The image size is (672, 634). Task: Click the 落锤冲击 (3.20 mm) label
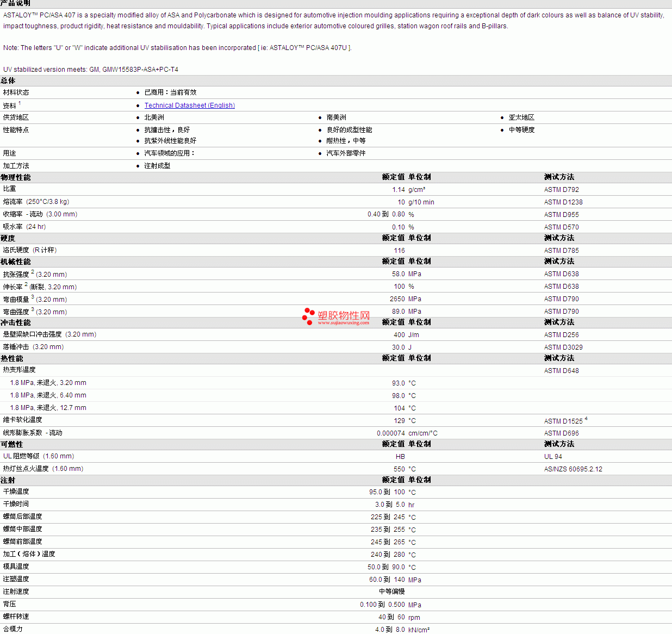tap(33, 347)
